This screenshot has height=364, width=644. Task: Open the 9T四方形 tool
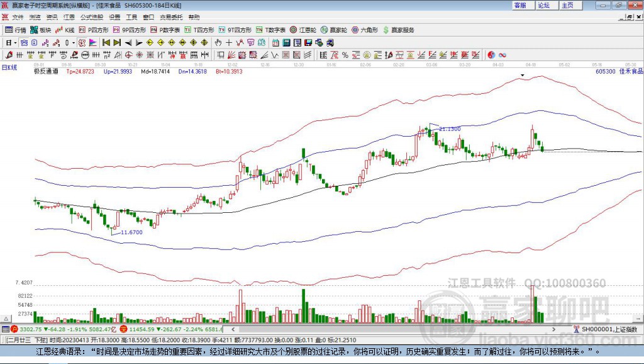[x=235, y=30]
